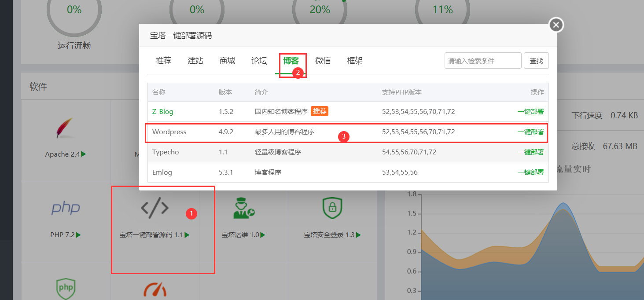The width and height of the screenshot is (644, 300).
Task: Click 一键部署 for Z-Blog
Action: click(530, 112)
